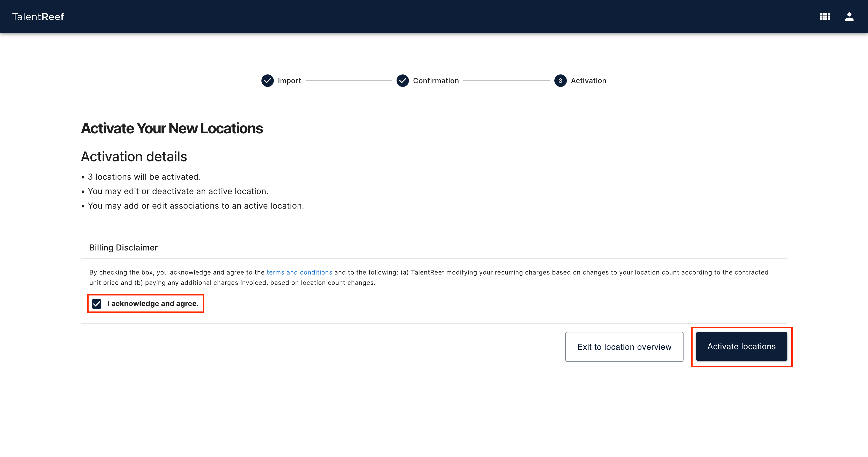Select the Activation step label
Viewport: 868px width, 457px height.
588,81
